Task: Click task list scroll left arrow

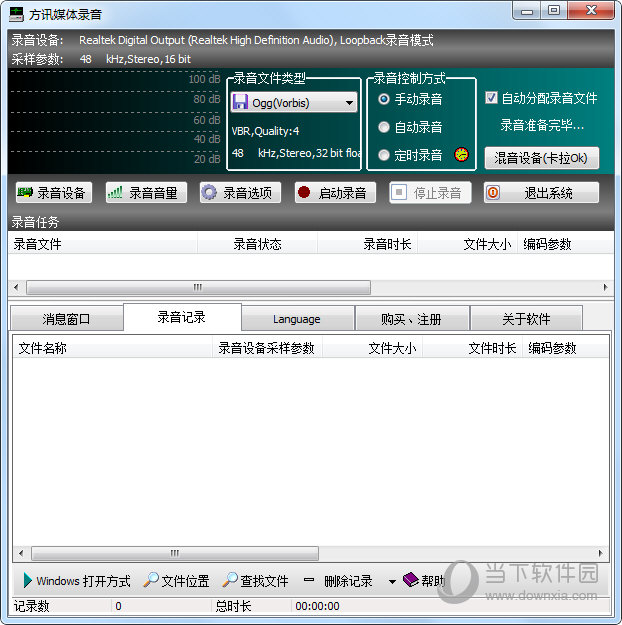Action: tap(16, 287)
